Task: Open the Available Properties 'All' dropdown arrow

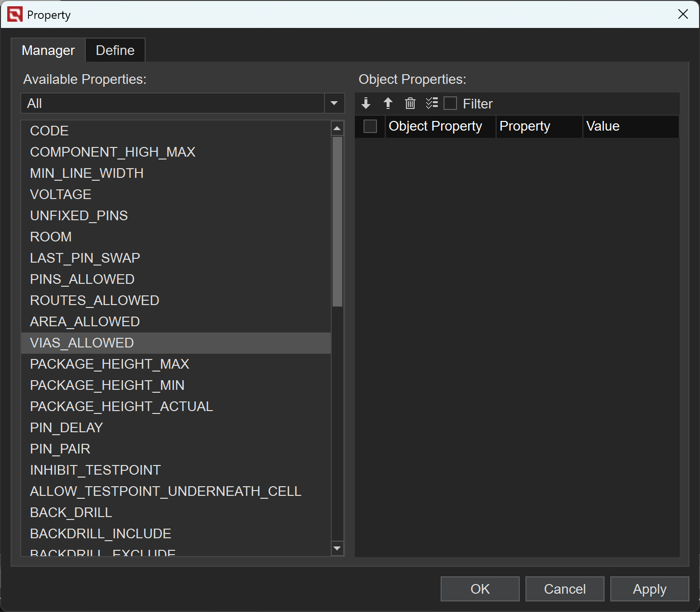Action: click(334, 103)
